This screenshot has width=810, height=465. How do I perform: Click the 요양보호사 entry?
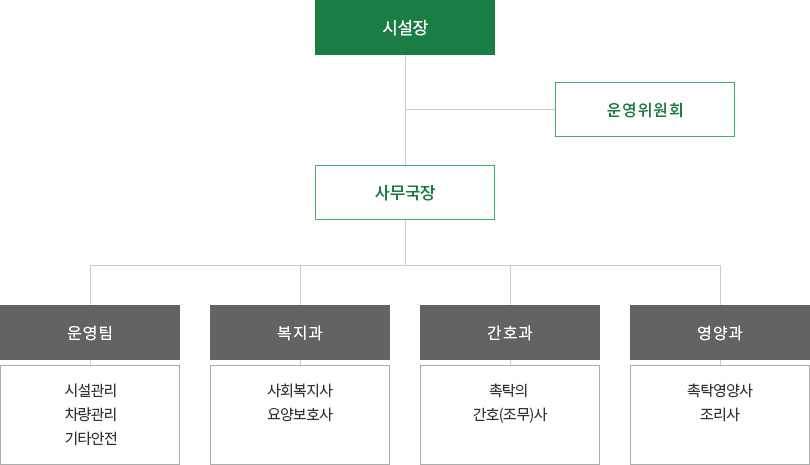click(300, 414)
